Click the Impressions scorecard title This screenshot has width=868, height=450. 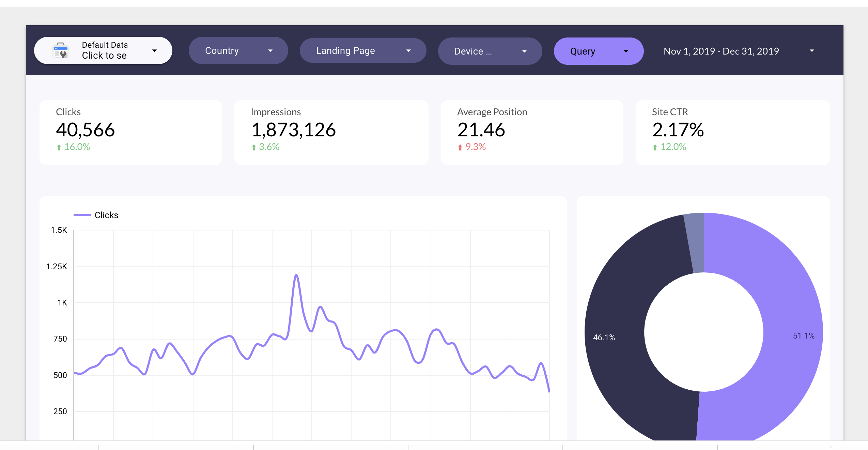(276, 112)
